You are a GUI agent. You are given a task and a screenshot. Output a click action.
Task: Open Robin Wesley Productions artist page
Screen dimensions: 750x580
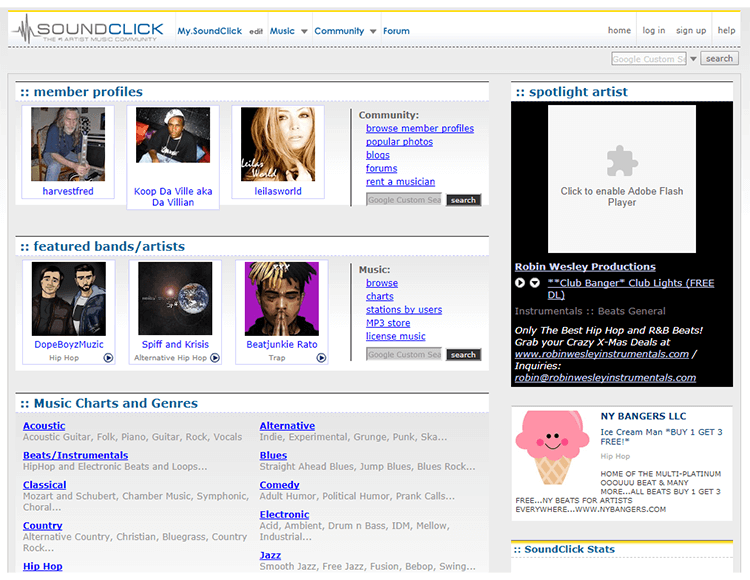click(585, 267)
